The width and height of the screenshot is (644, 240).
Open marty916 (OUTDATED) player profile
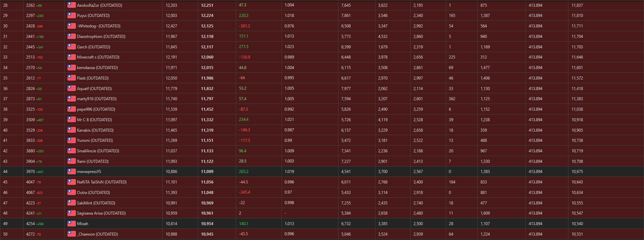click(97, 99)
